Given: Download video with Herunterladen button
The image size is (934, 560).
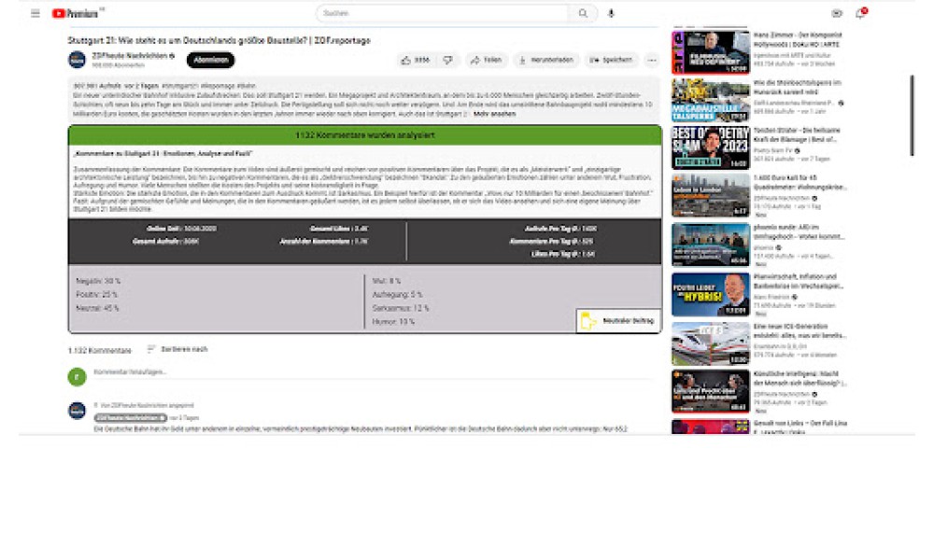Looking at the screenshot, I should (x=545, y=60).
